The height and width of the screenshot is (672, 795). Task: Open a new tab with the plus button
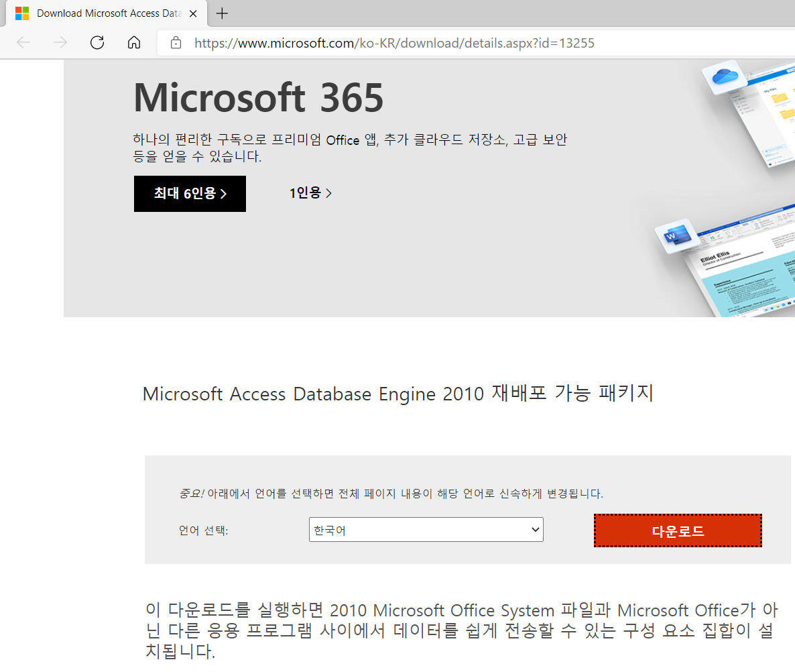coord(222,13)
